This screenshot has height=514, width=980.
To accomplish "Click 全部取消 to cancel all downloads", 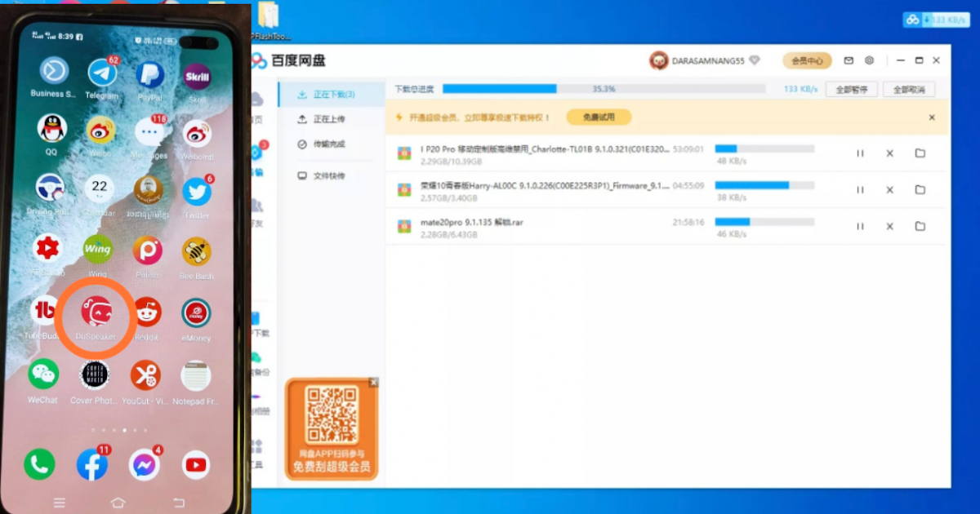I will tap(909, 89).
